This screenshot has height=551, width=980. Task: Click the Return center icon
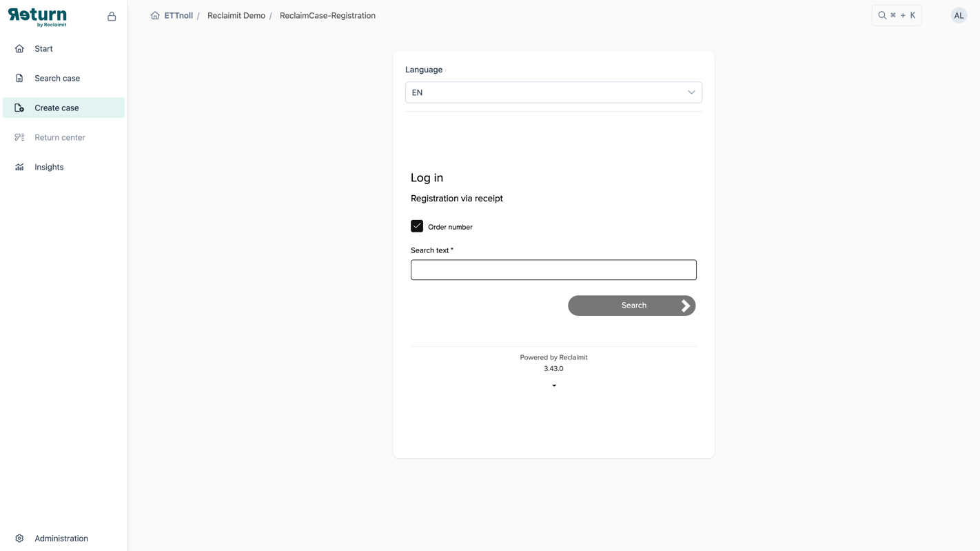tap(19, 138)
